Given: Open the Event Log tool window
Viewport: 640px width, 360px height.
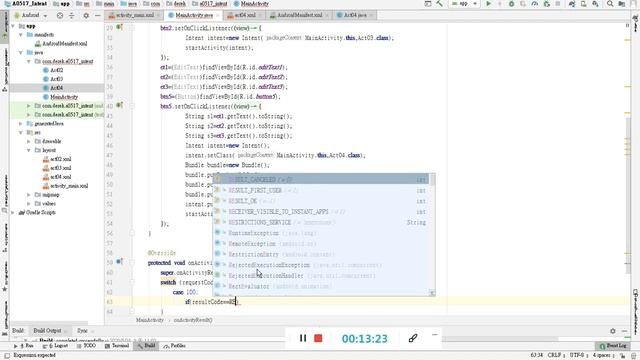Looking at the screenshot, I should click(613, 346).
